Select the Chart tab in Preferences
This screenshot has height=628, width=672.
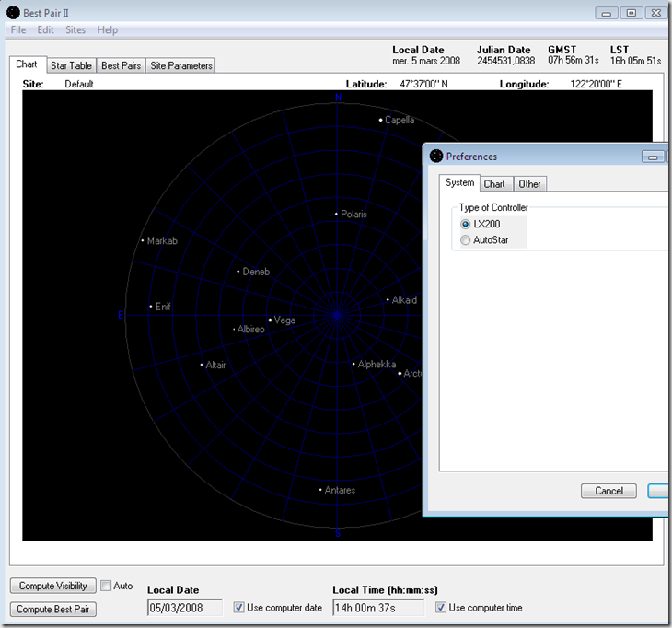pos(495,184)
